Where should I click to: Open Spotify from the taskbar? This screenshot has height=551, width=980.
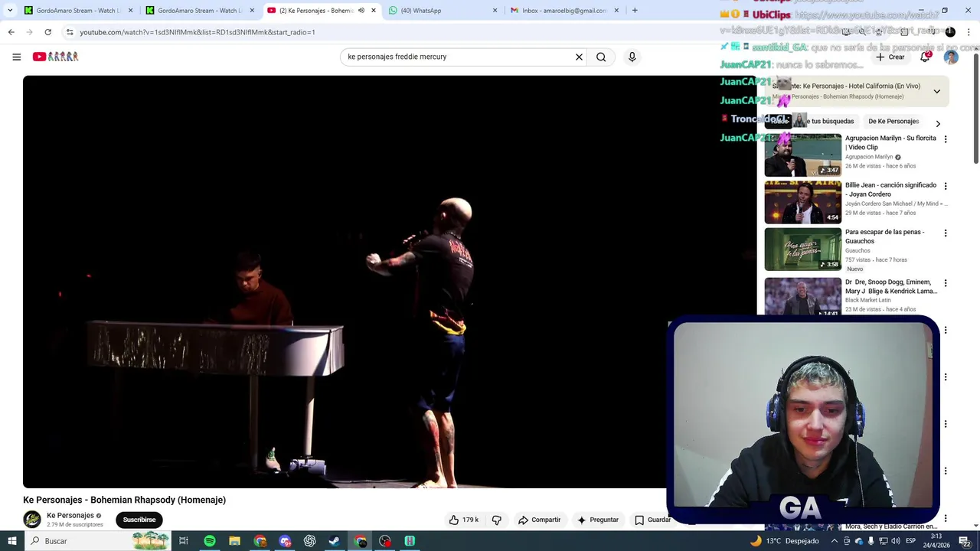(209, 541)
